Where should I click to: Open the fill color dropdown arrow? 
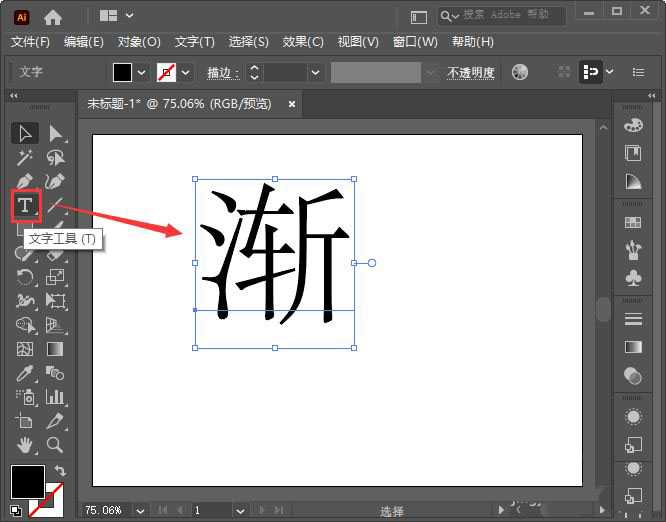[141, 73]
